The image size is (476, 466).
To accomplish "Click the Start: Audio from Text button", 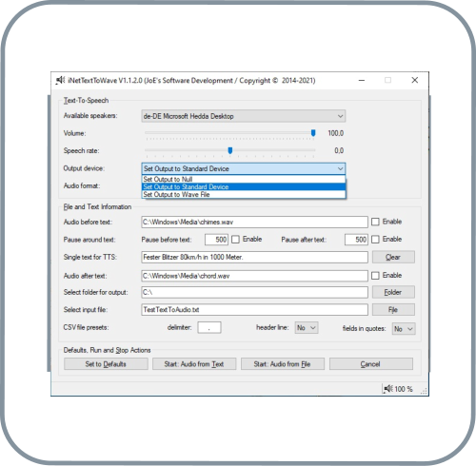I will click(194, 364).
